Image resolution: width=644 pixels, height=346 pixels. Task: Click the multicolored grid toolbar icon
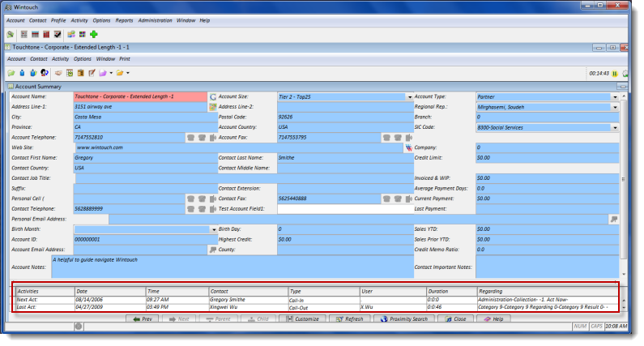[x=83, y=34]
